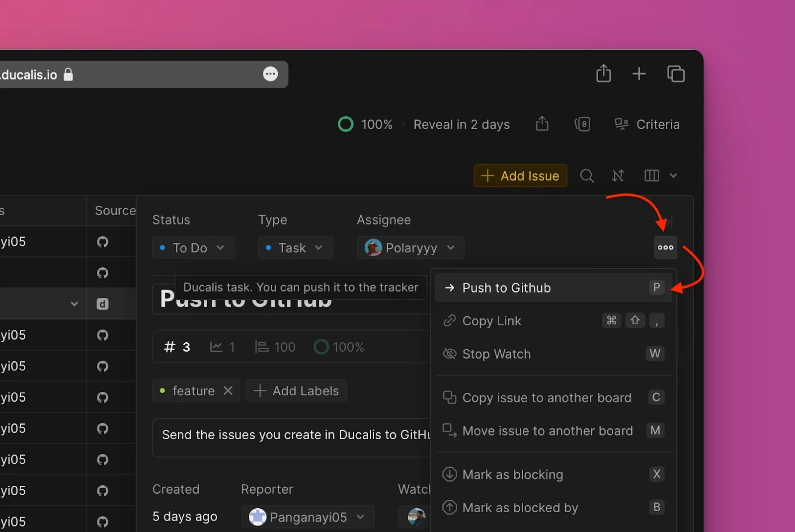This screenshot has width=795, height=532.
Task: Open the Task type dropdown
Action: (294, 247)
